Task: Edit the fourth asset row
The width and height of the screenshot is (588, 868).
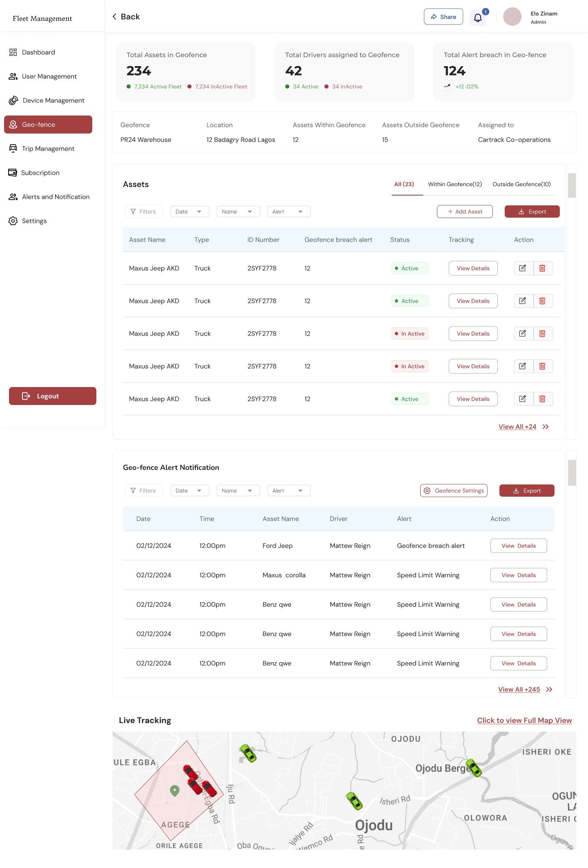Action: tap(523, 366)
